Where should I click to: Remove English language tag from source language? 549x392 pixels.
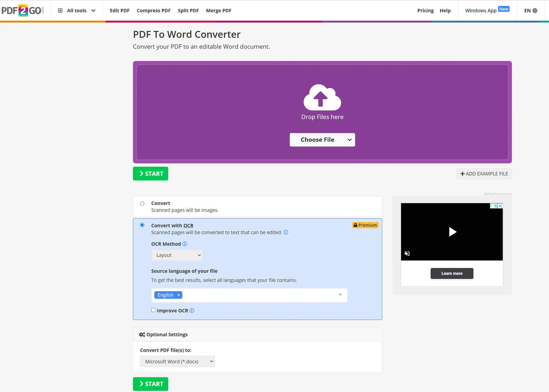(x=179, y=295)
